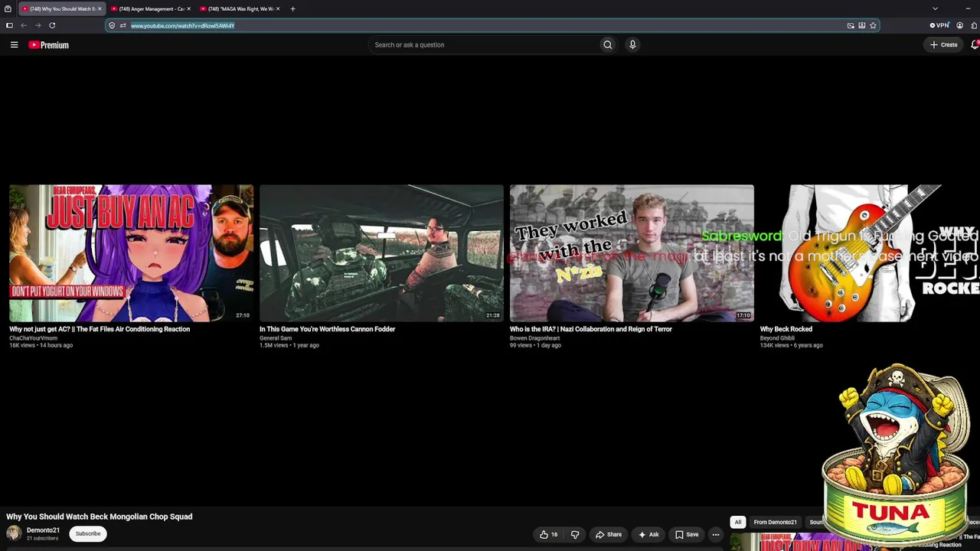Open site settings icon in address bar
Screen dimensions: 980x551
[x=122, y=25]
